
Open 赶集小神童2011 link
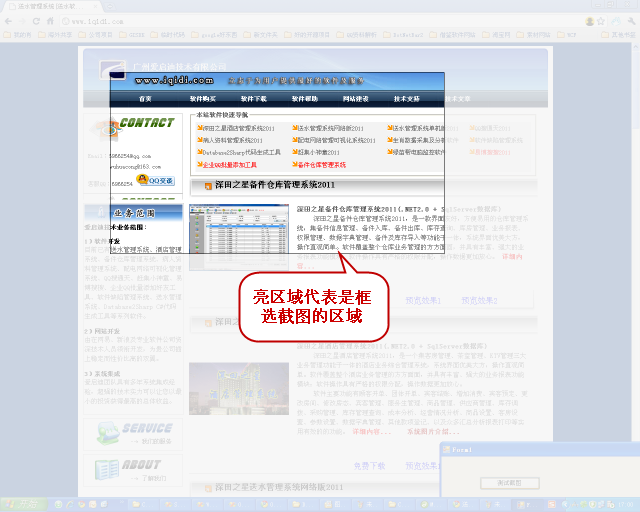coord(319,152)
